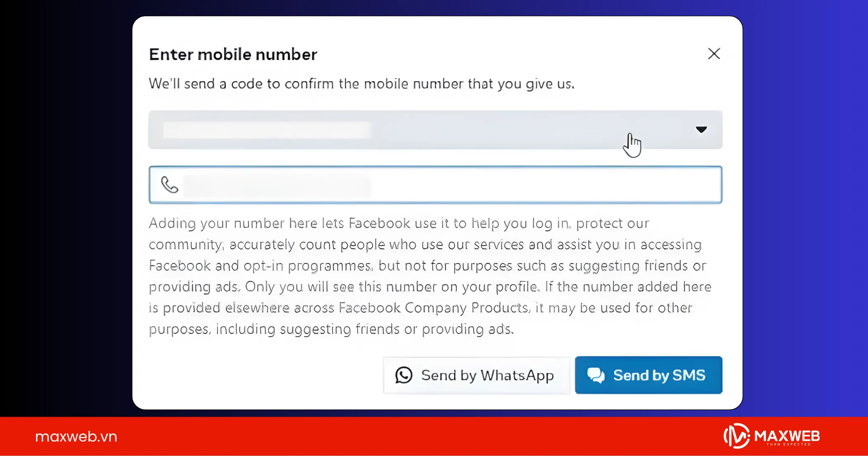Viewport: 868px width, 456px height.
Task: Click the "Enter mobile number" heading
Action: (x=233, y=55)
